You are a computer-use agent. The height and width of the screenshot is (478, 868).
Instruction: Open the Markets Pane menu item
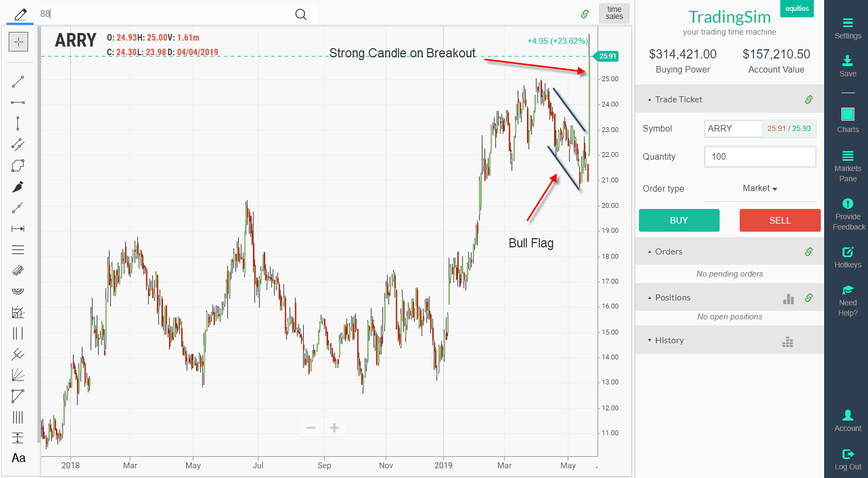(847, 166)
